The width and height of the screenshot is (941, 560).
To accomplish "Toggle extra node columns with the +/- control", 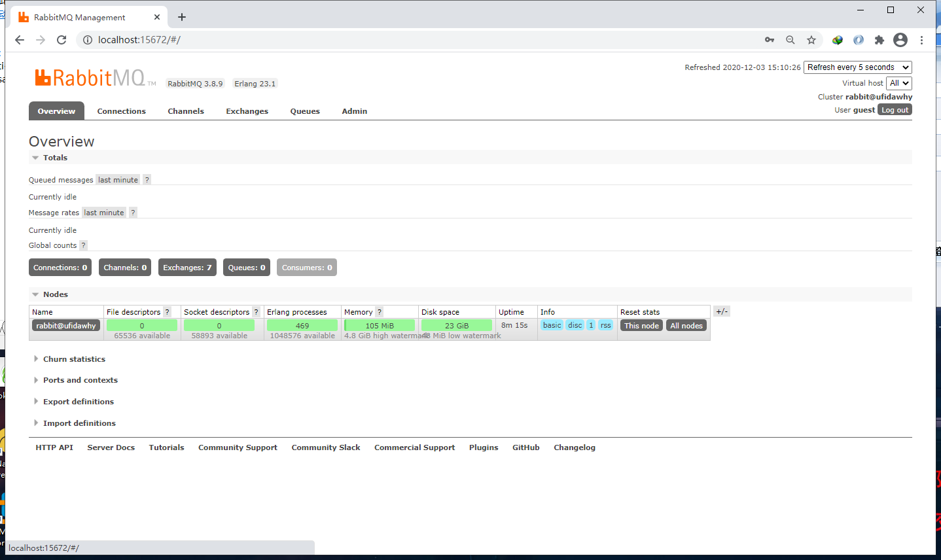I will point(721,311).
